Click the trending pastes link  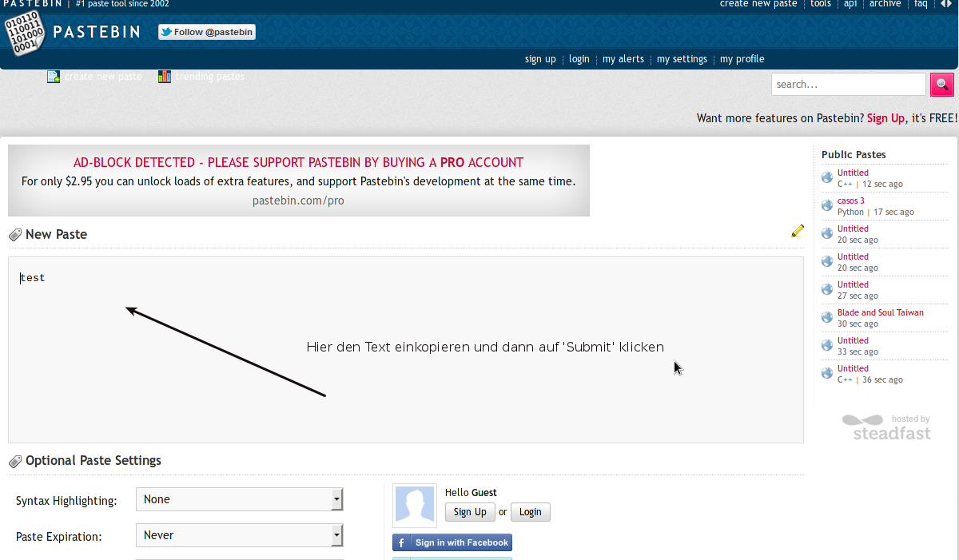point(210,77)
